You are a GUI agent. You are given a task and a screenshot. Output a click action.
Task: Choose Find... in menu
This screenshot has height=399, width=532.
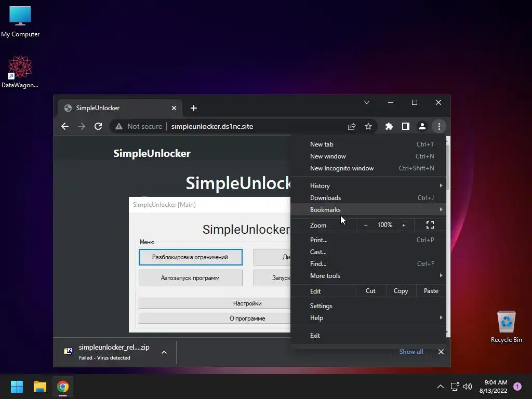(x=368, y=263)
